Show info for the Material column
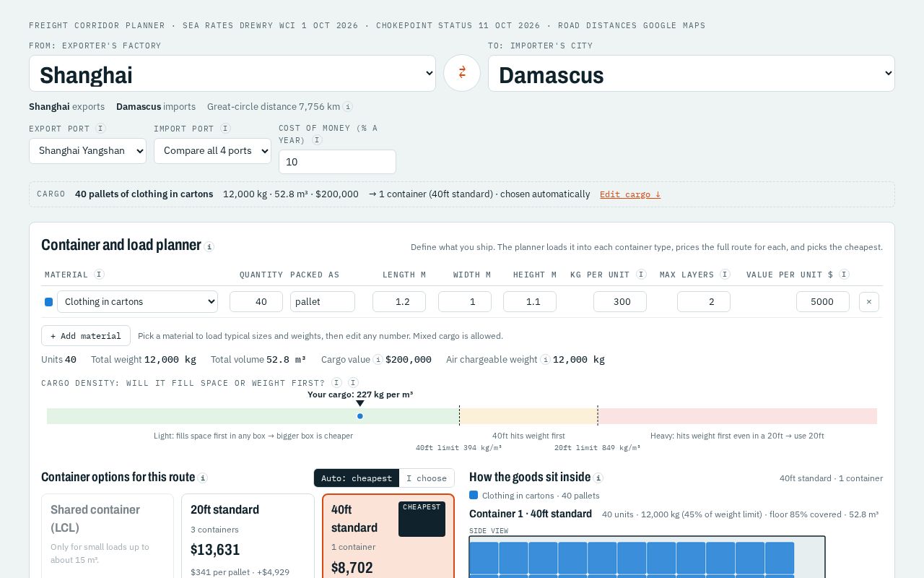Screen dimensions: 924x578 click(x=99, y=275)
